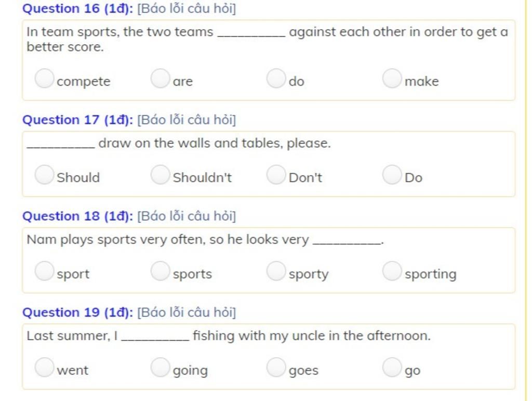Pick 'do' as answer to Question 16
This screenshot has width=532, height=401.
[x=276, y=78]
